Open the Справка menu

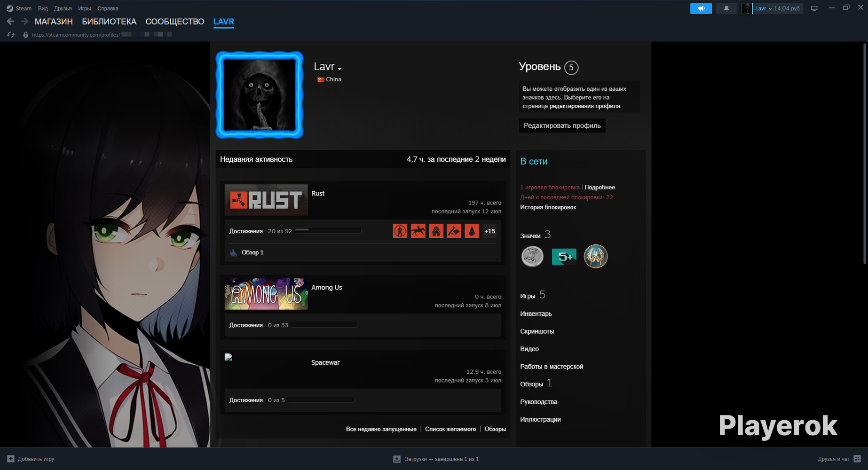pos(108,8)
